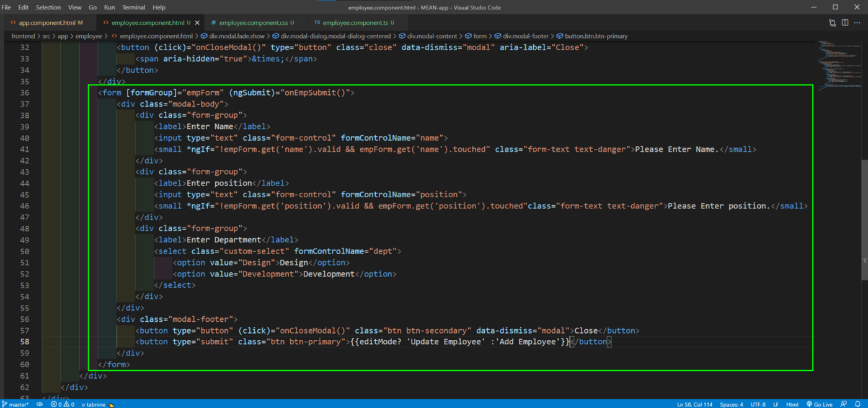The image size is (868, 408).
Task: Open the div.modal-footer breadcrumb
Action: (521, 36)
